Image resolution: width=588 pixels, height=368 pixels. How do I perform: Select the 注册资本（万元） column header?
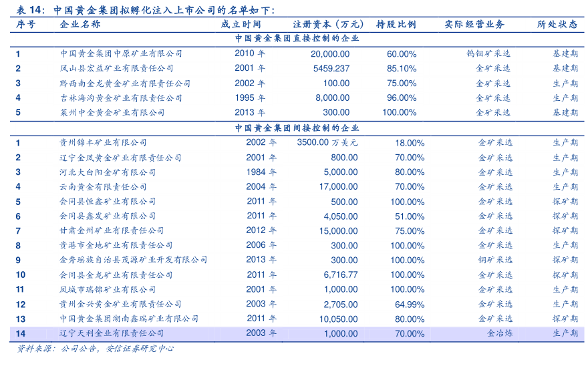(x=319, y=24)
